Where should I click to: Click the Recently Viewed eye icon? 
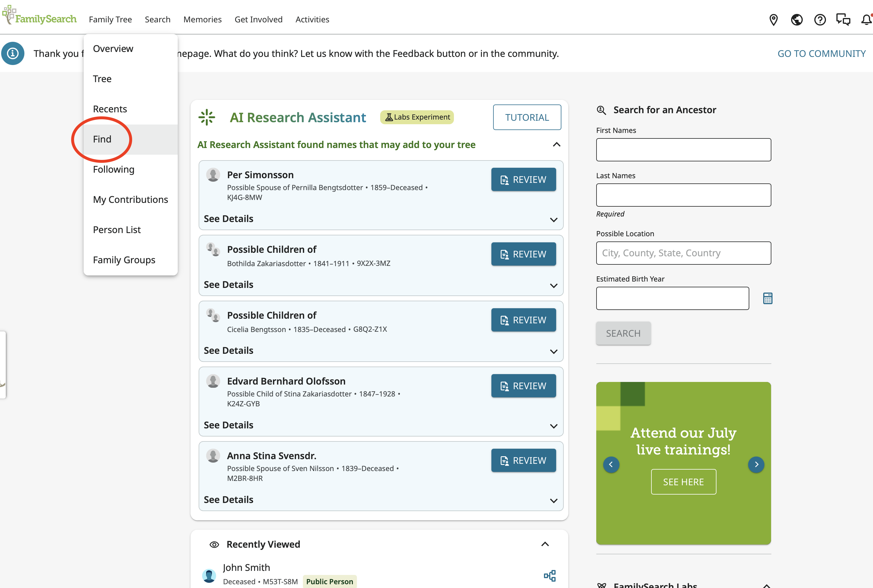214,544
